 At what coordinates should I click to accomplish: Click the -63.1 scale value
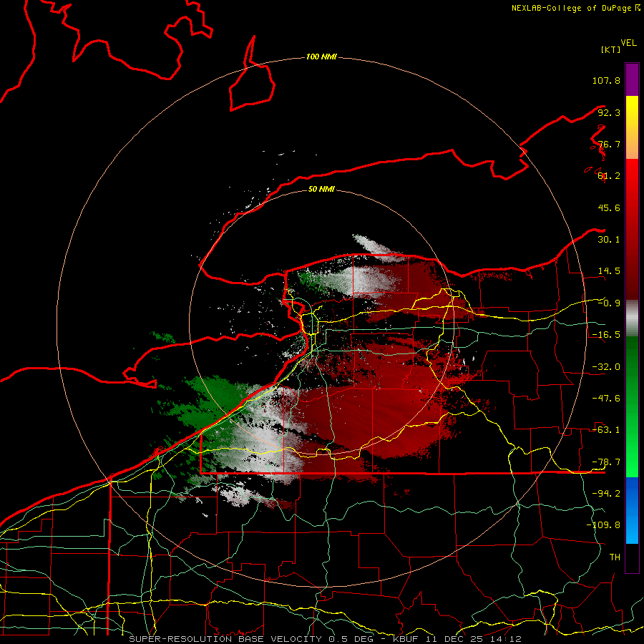pyautogui.click(x=606, y=430)
